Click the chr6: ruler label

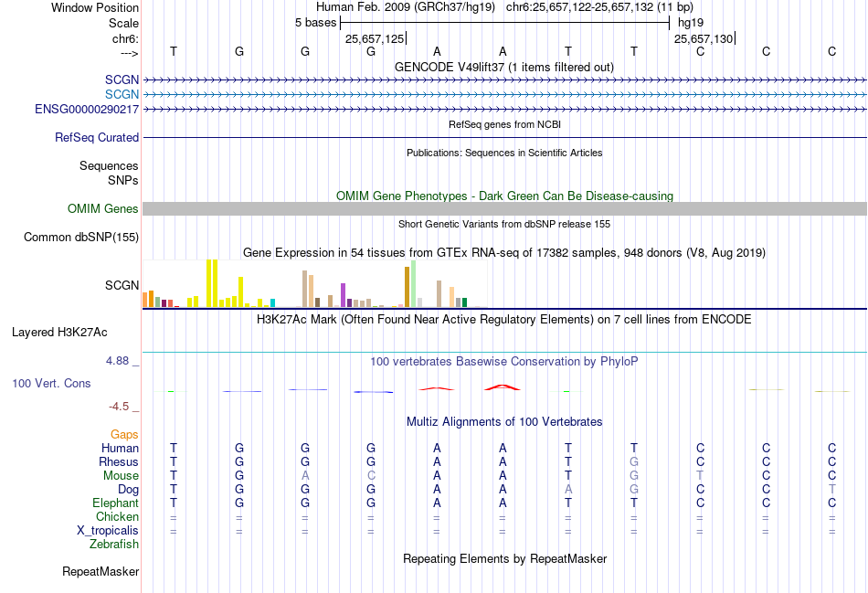(126, 38)
